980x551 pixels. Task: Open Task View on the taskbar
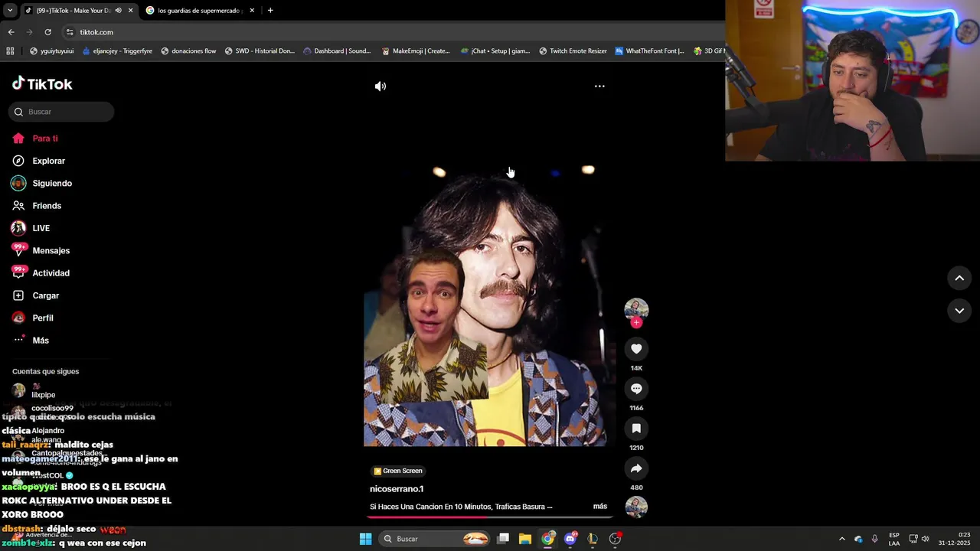pos(503,539)
